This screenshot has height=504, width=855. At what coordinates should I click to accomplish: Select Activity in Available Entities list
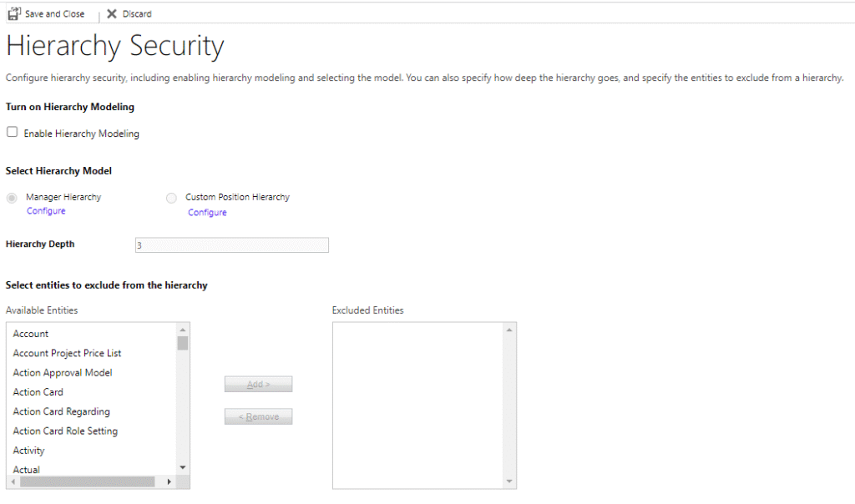pos(29,451)
